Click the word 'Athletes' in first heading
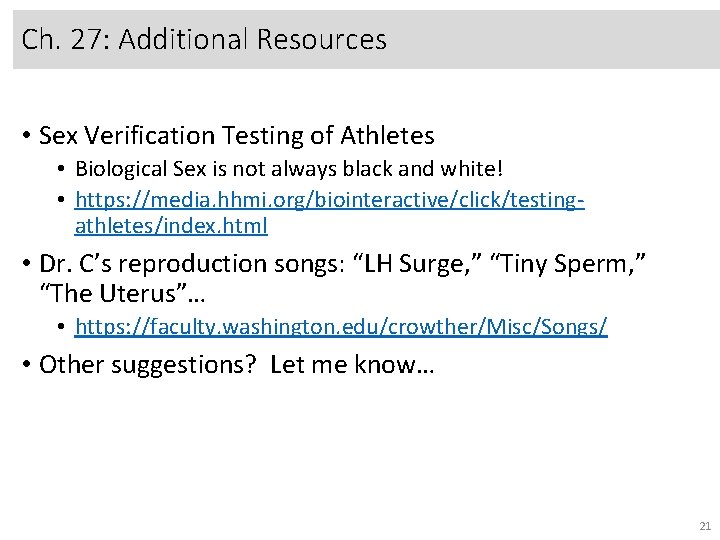 tap(383, 135)
